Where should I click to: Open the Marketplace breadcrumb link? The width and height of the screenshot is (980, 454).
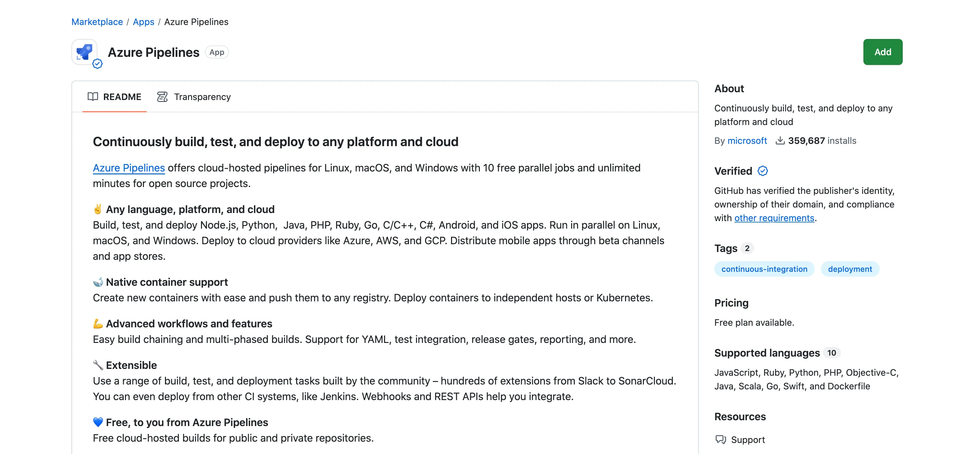97,22
